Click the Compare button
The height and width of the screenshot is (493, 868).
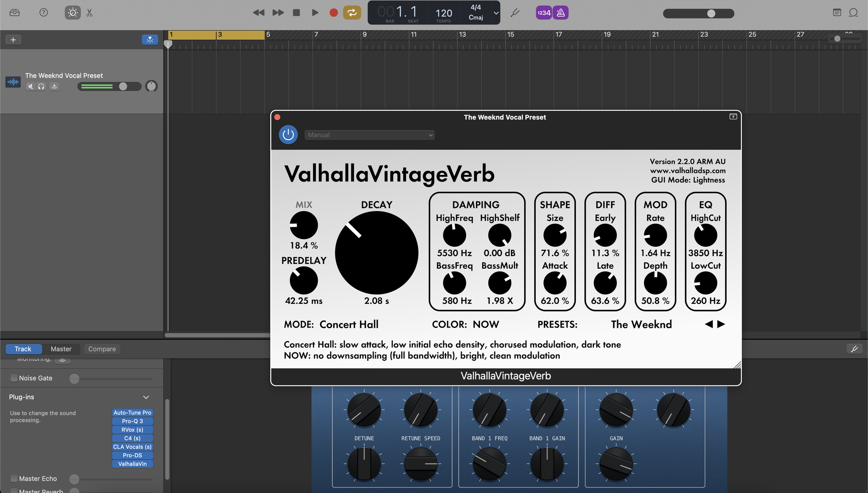coord(102,349)
